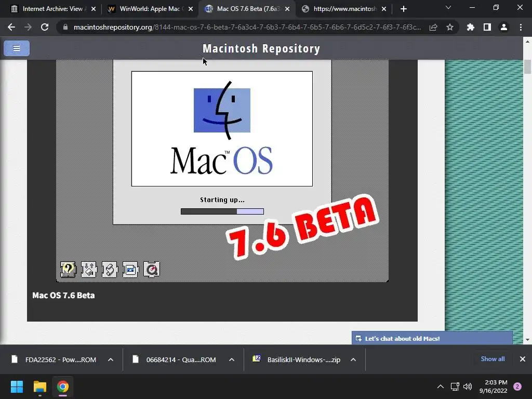Go forward in Chrome
The height and width of the screenshot is (399, 532).
coord(28,27)
